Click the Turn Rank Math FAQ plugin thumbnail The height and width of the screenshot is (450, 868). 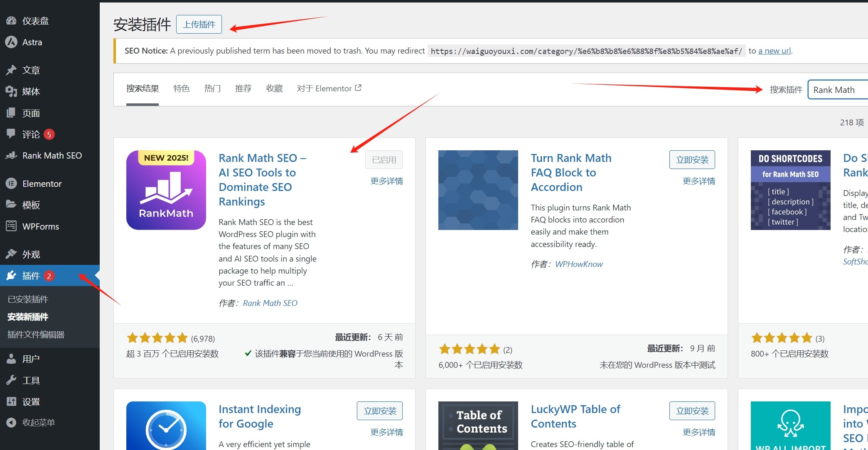478,190
